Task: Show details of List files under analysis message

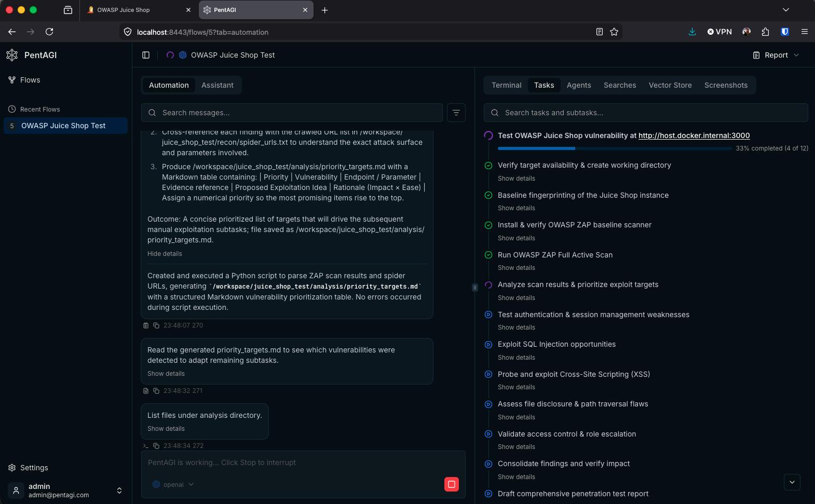Action: (x=166, y=429)
